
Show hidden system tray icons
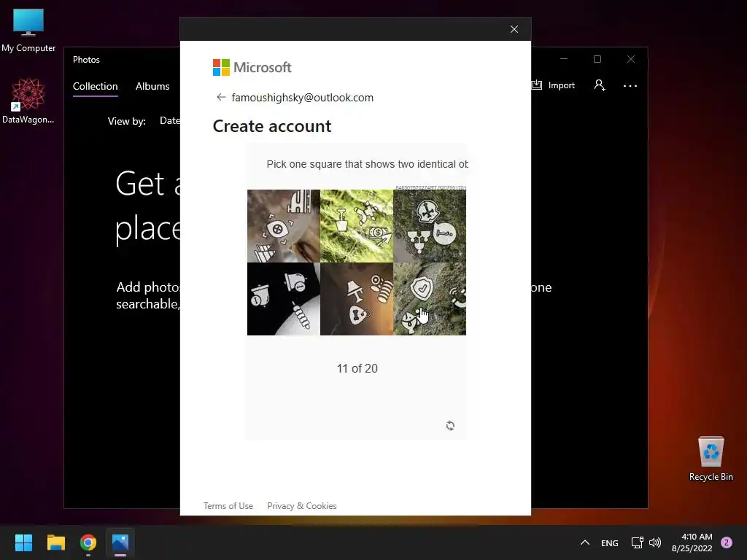[585, 542]
